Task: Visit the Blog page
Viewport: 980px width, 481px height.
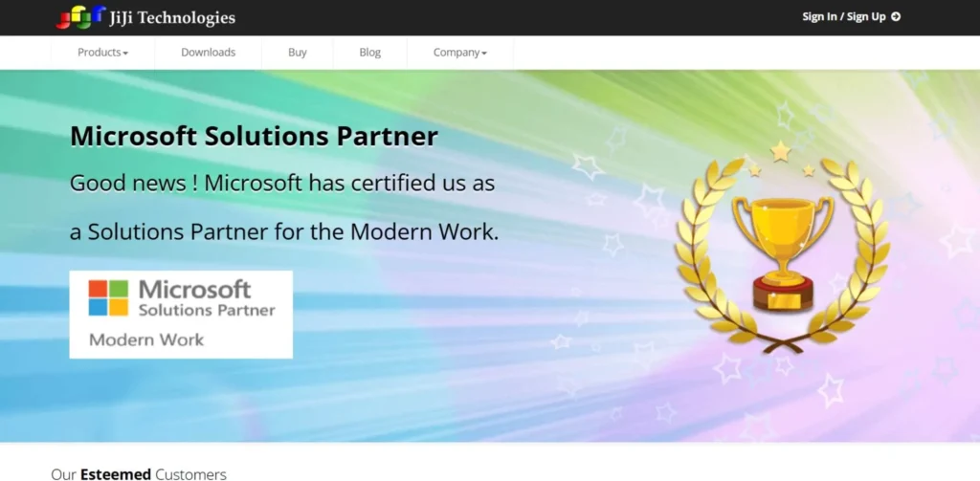Action: tap(370, 53)
